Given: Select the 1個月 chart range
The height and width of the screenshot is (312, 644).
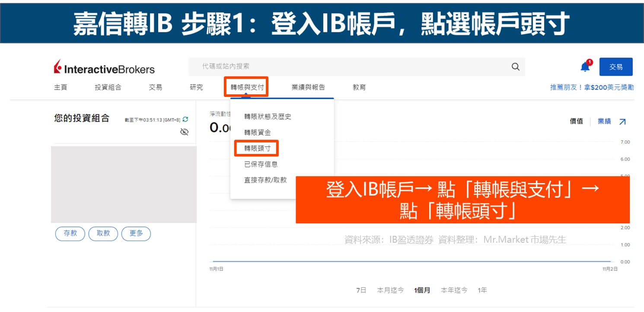Looking at the screenshot, I should tap(422, 290).
